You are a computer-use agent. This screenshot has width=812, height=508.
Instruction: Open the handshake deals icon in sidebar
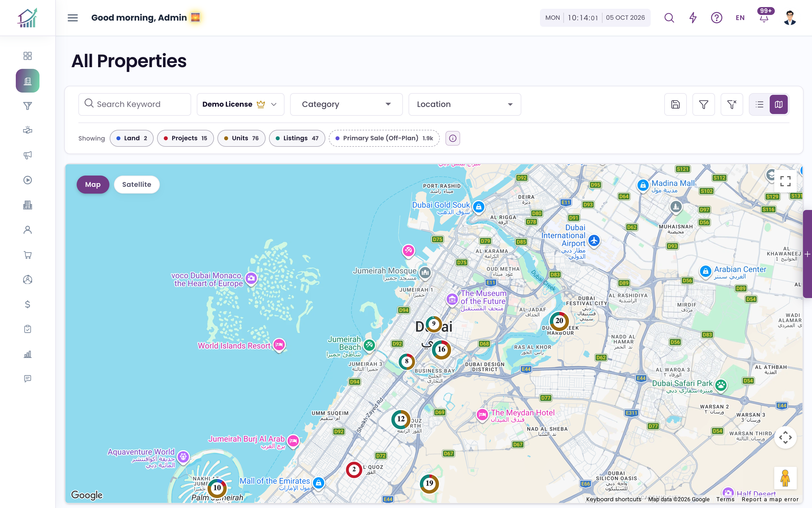tap(28, 130)
